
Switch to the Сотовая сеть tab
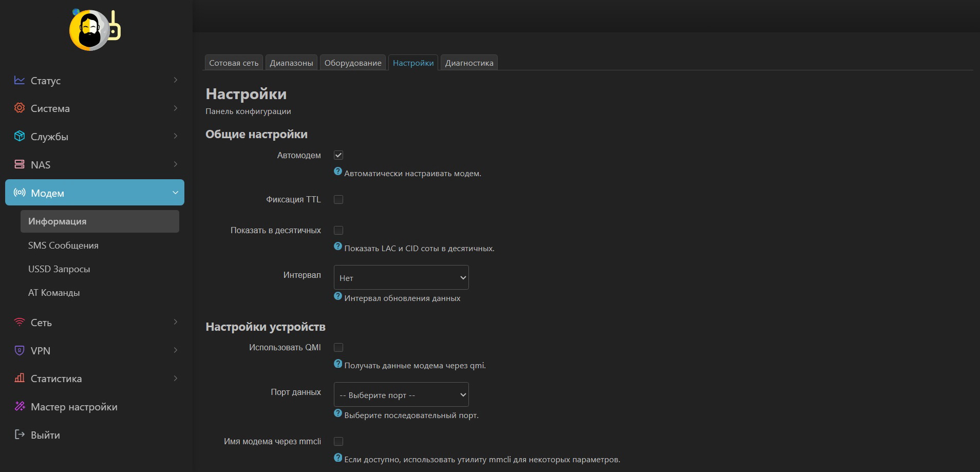tap(234, 63)
